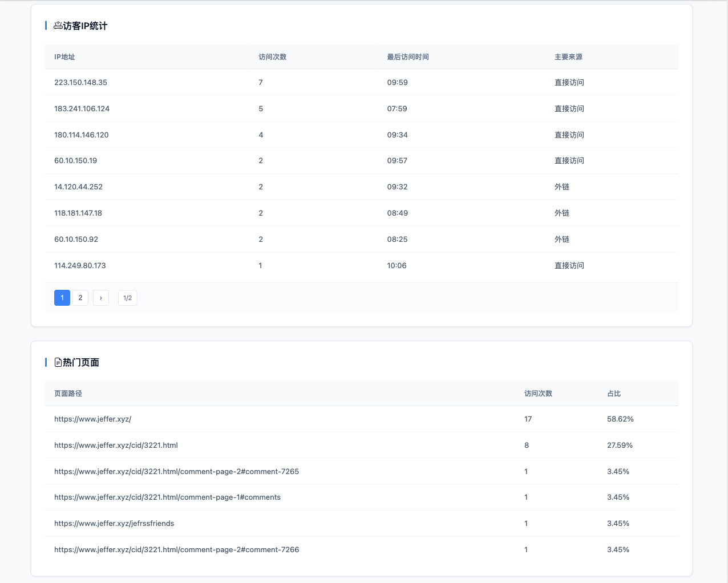Click the 页面路径 column header
Image resolution: width=728 pixels, height=583 pixels.
[x=68, y=394]
